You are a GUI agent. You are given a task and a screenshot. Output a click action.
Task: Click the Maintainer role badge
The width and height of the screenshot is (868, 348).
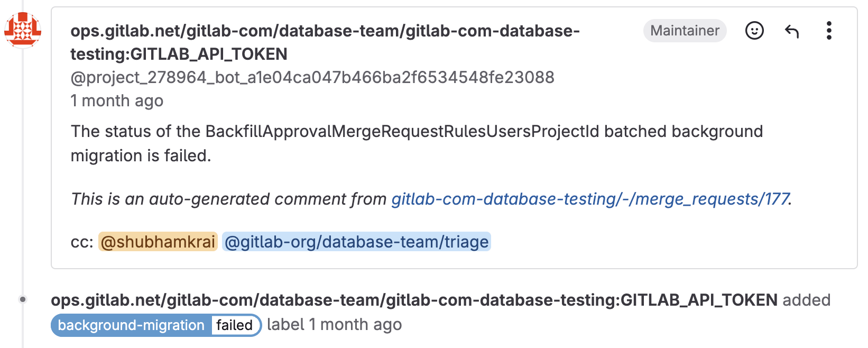(x=685, y=31)
